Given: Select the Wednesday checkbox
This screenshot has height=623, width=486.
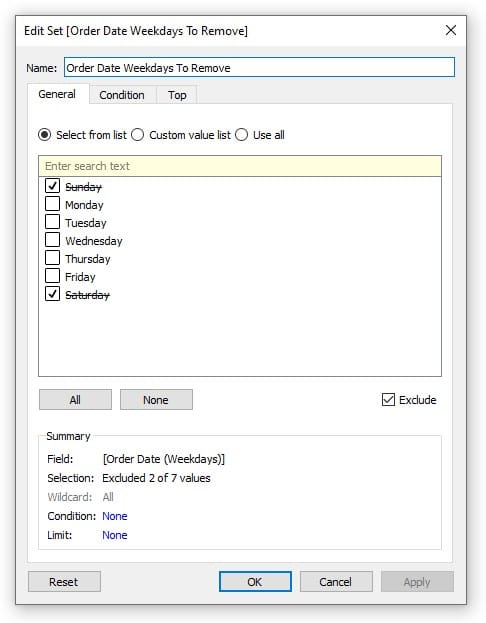Looking at the screenshot, I should coord(52,240).
